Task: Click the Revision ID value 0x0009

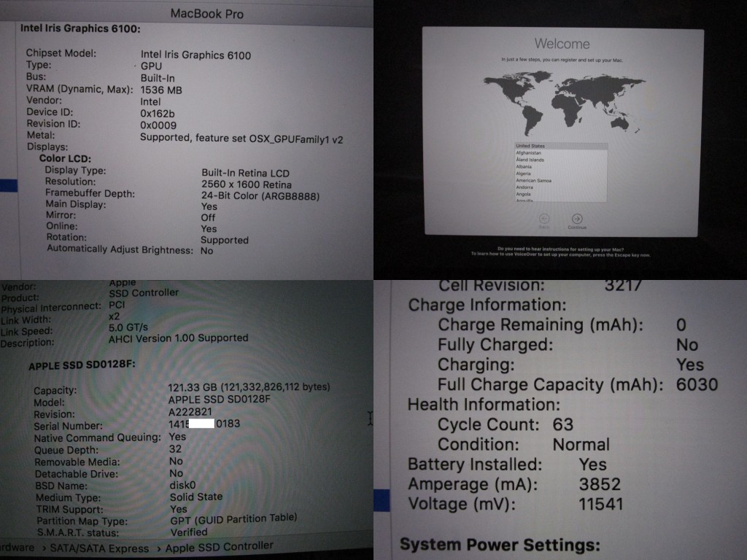Action: [158, 125]
